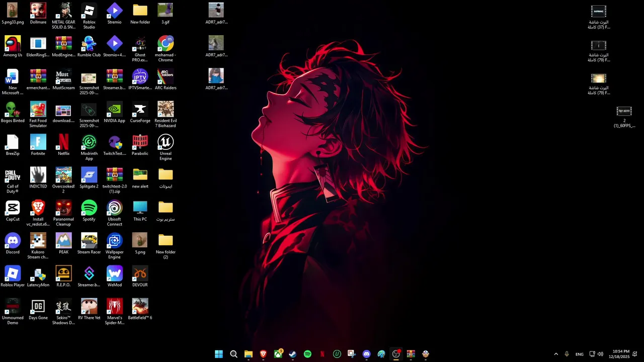Select Resident Evil 7 Biohazard icon
The width and height of the screenshot is (644, 362).
click(166, 115)
